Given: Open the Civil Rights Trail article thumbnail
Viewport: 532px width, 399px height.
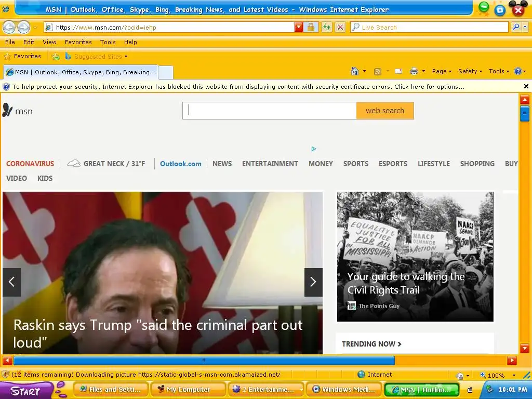Looking at the screenshot, I should pos(415,257).
